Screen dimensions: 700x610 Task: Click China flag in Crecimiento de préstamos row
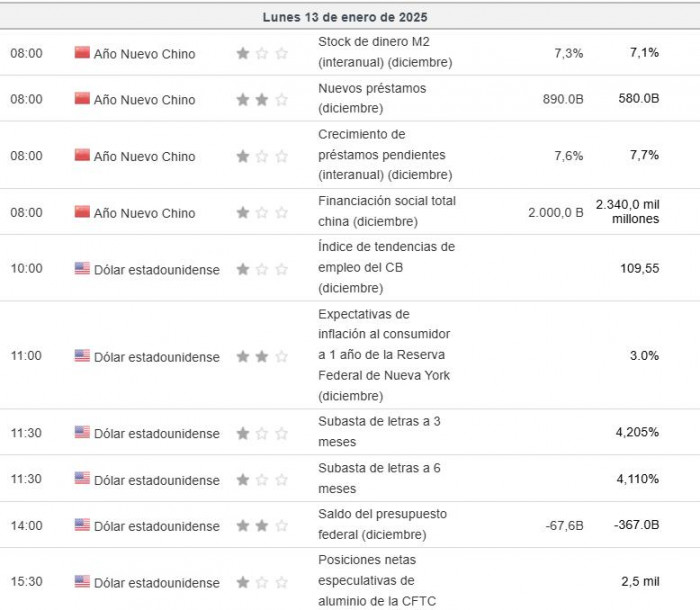click(x=82, y=155)
